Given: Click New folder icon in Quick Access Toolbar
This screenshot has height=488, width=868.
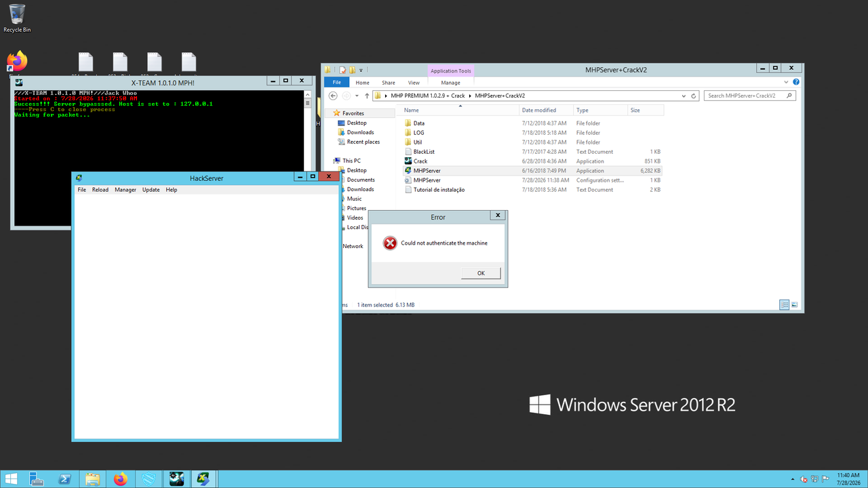Looking at the screenshot, I should point(353,69).
